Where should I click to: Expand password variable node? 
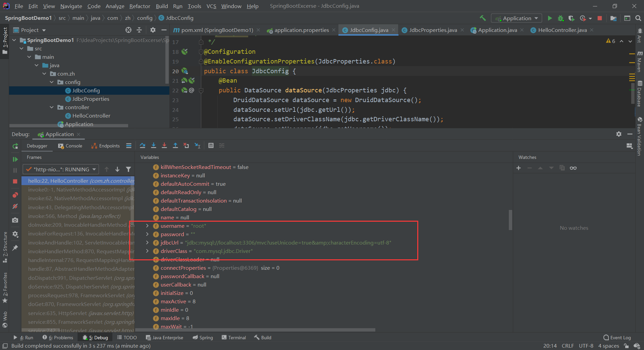tap(147, 234)
